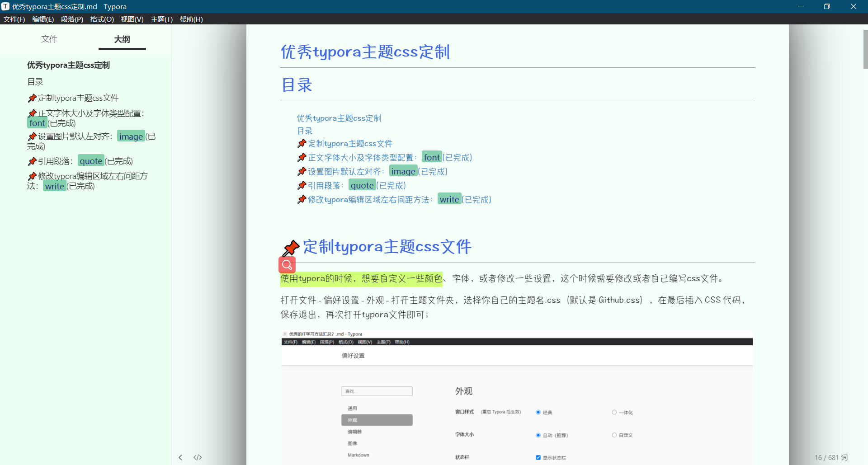Open the 格式(O) menu
Screen dimensions: 868x465
[102, 19]
